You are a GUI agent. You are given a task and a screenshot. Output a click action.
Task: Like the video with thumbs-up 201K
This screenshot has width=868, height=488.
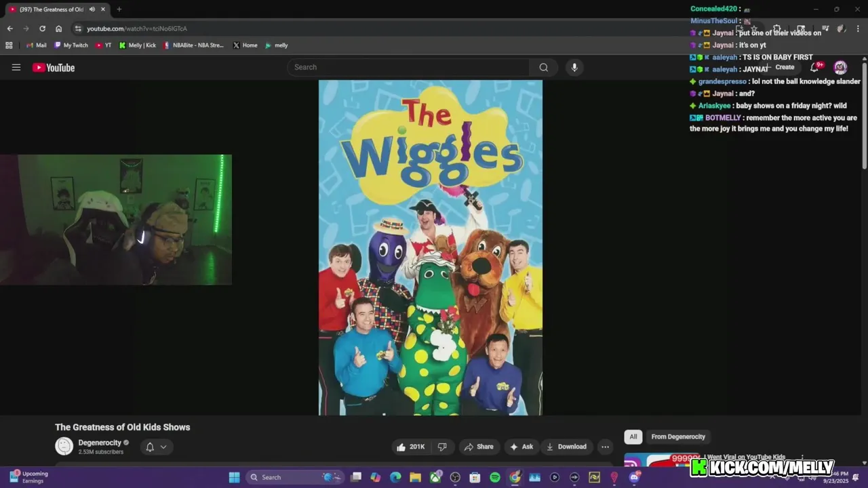(x=410, y=447)
